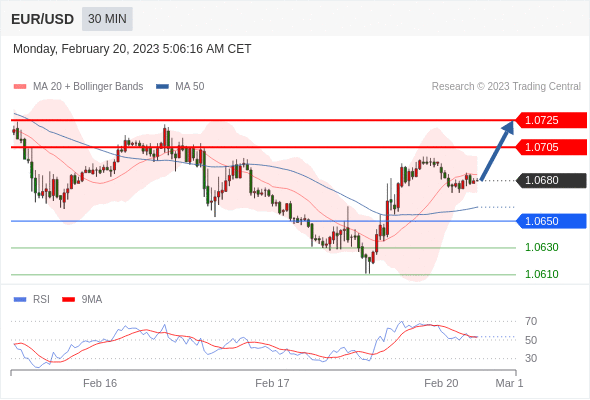Click the MA 20 + Bollinger Bands legend label
The height and width of the screenshot is (400, 590).
click(x=88, y=87)
